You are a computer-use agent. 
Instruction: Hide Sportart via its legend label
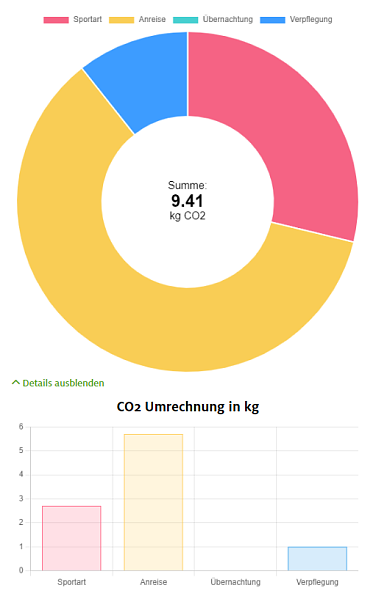click(88, 19)
